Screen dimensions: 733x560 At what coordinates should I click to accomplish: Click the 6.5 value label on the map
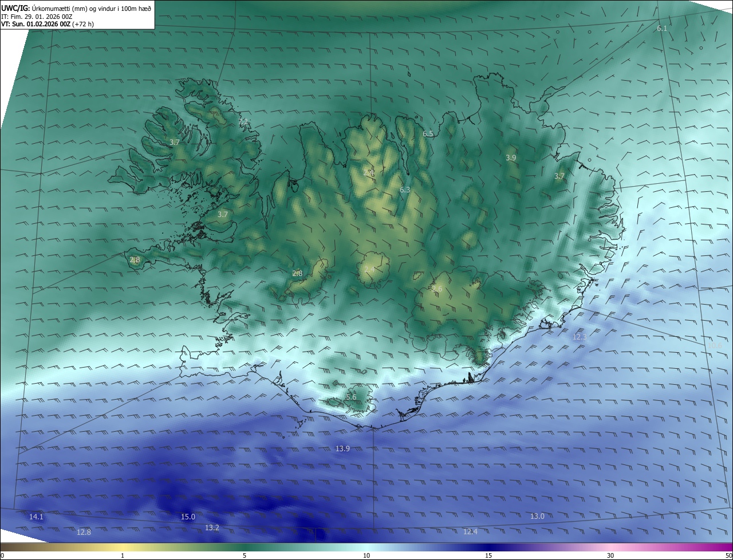coord(428,133)
